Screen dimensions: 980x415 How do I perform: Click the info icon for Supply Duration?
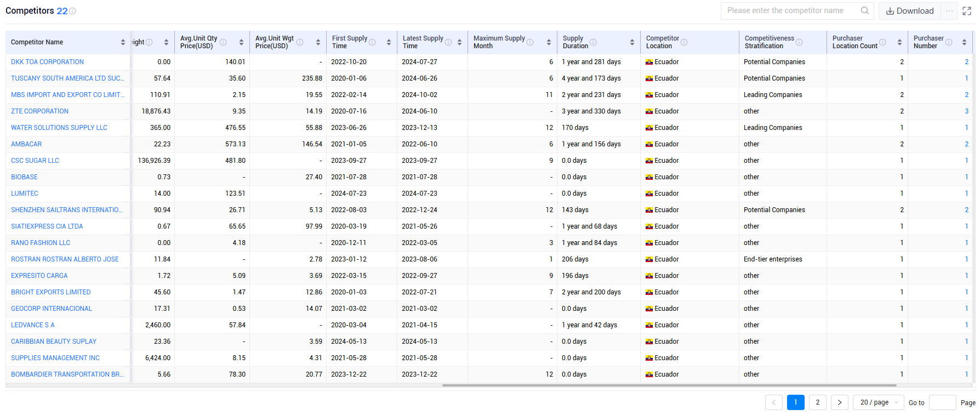(593, 42)
